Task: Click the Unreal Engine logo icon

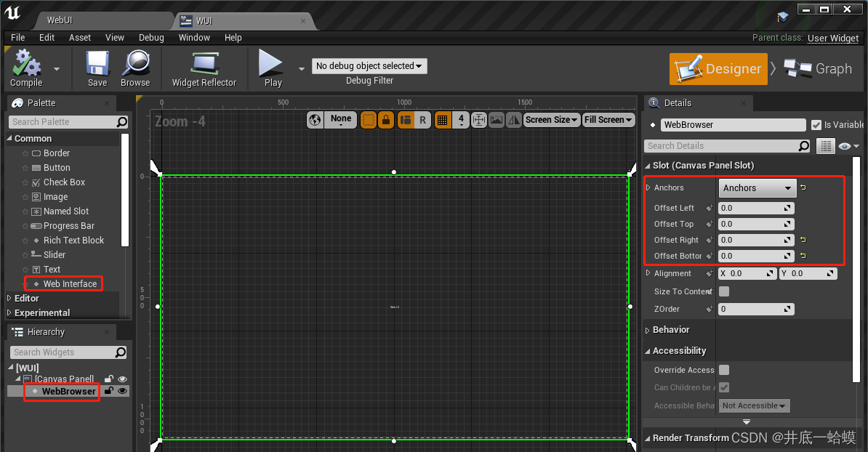Action: click(x=12, y=13)
